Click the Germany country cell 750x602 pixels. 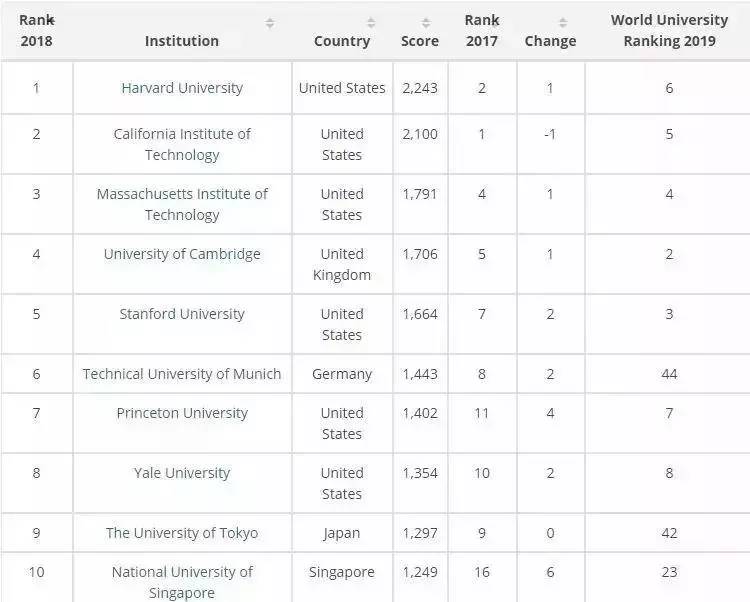coord(342,374)
